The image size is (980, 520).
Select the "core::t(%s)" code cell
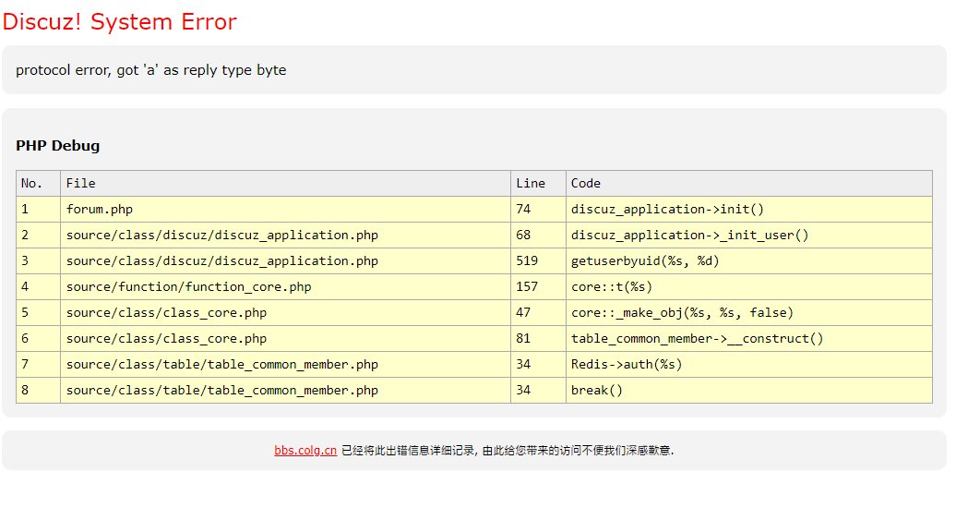(x=748, y=286)
